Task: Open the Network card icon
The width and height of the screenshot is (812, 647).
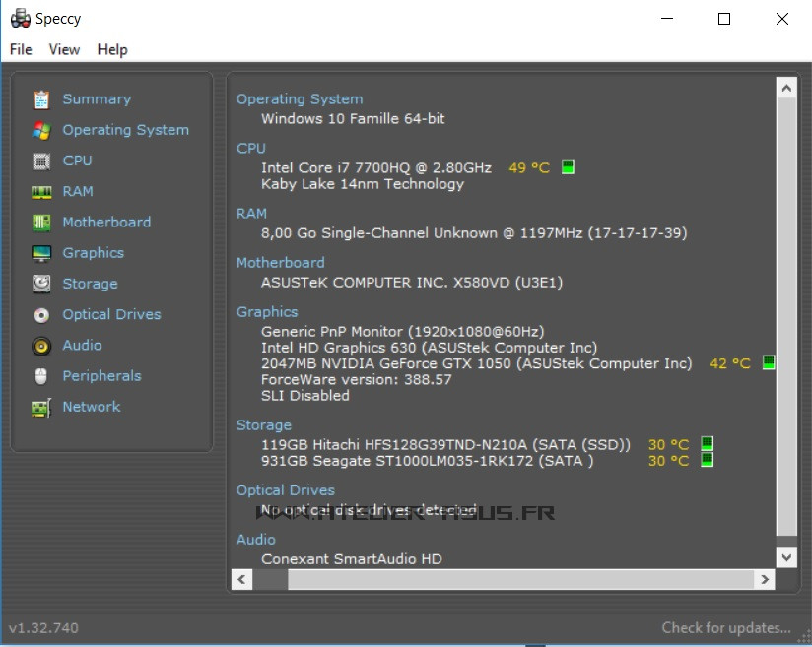Action: pyautogui.click(x=41, y=408)
